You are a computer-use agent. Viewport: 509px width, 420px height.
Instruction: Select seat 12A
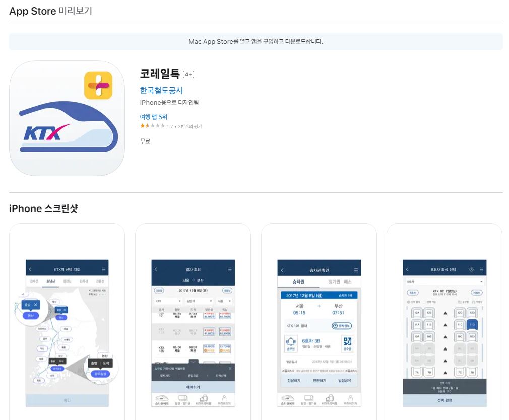coord(417,313)
